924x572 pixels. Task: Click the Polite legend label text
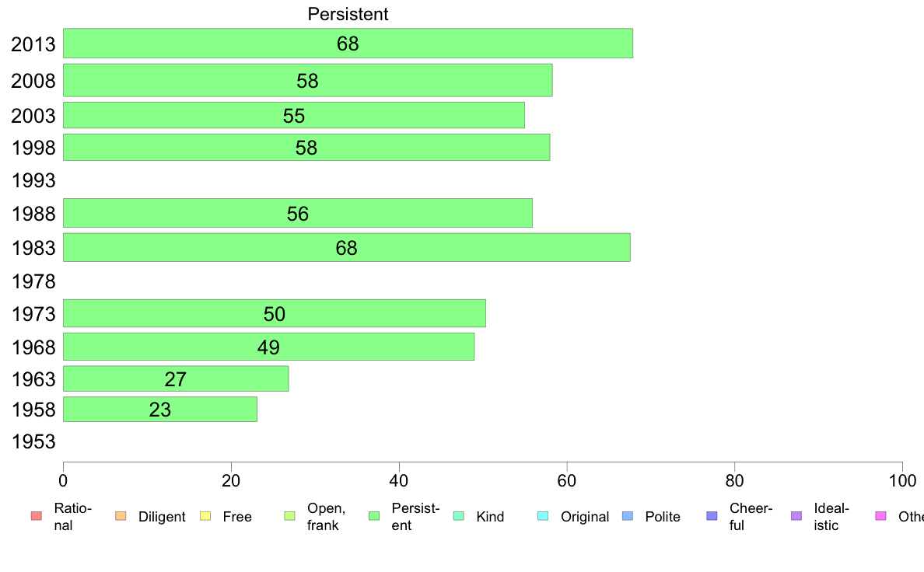663,517
